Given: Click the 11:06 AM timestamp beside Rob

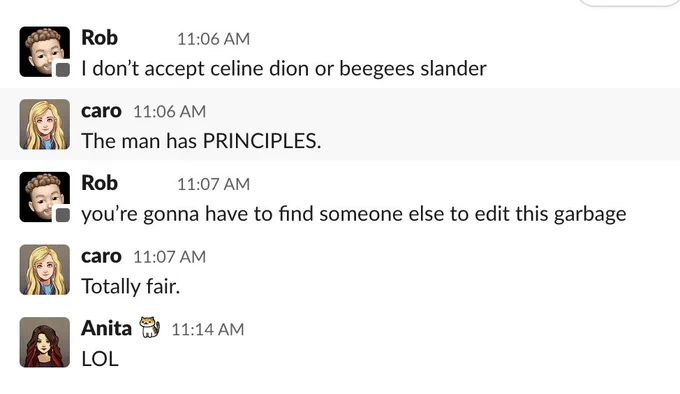Looking at the screenshot, I should click(x=213, y=39).
